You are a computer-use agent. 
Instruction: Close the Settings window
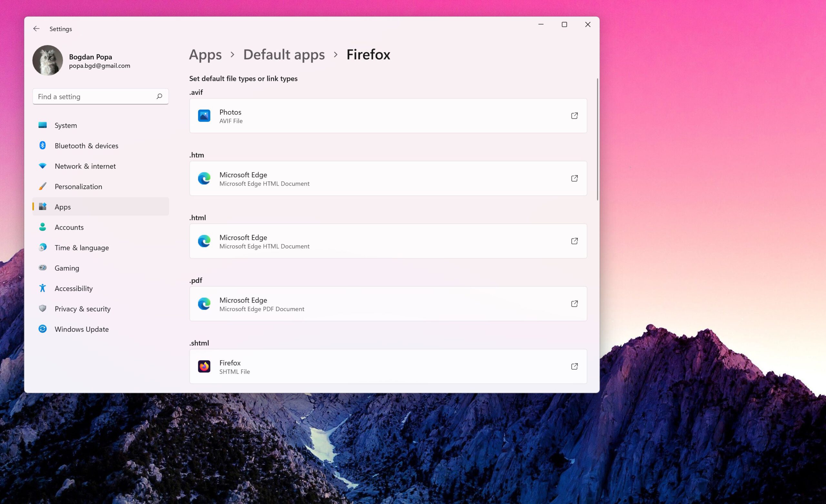(588, 25)
